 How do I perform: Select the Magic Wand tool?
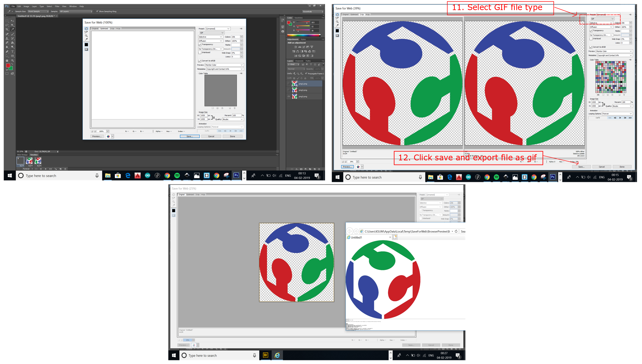(x=12, y=25)
